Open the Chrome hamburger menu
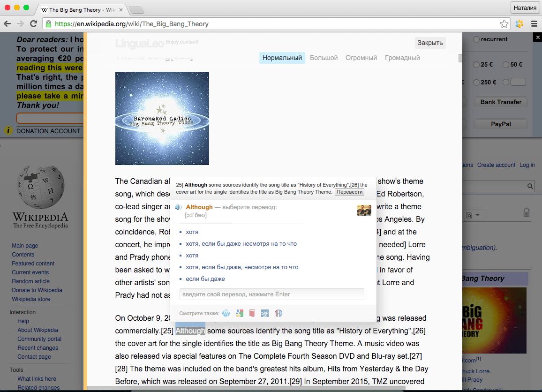The height and width of the screenshot is (392, 542). (534, 24)
